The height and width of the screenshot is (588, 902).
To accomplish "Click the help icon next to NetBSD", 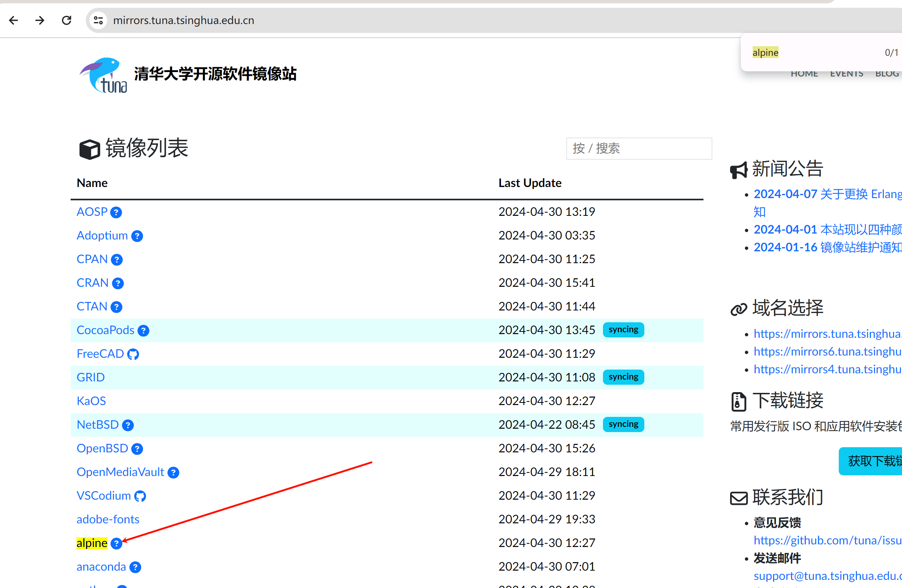I will click(128, 425).
